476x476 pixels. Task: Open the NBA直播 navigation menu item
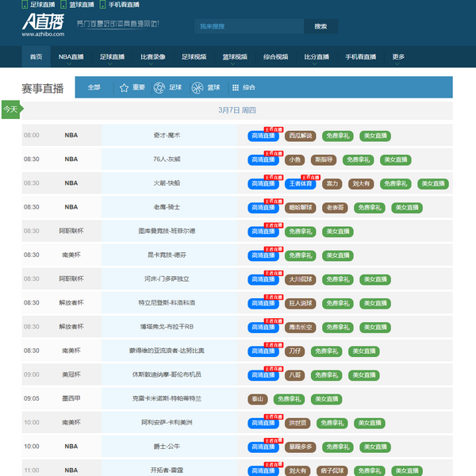tap(71, 57)
